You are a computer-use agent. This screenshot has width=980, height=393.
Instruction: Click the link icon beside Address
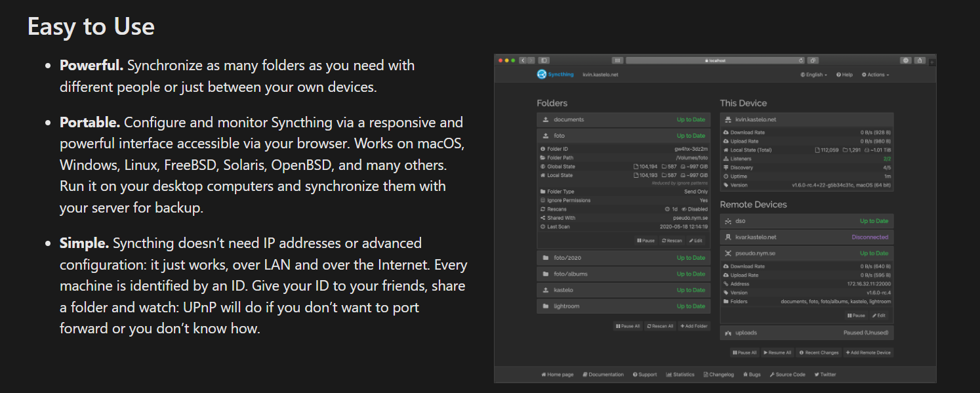point(726,284)
